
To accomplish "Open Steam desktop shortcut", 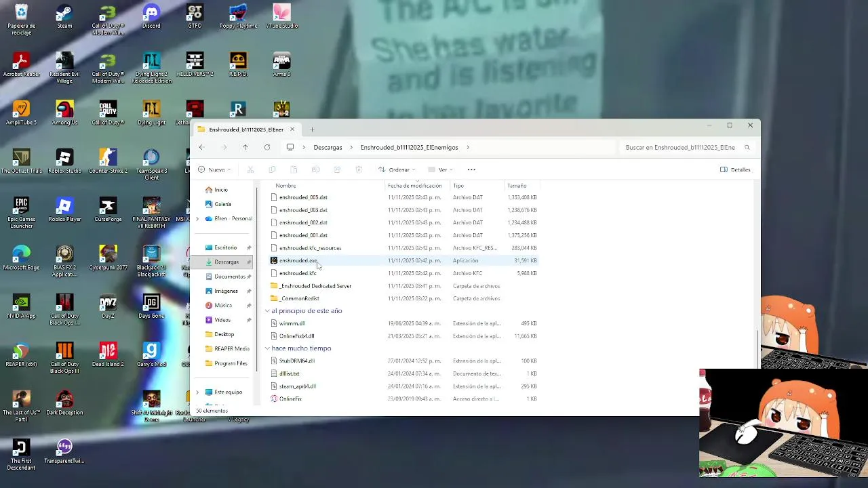I will point(64,17).
